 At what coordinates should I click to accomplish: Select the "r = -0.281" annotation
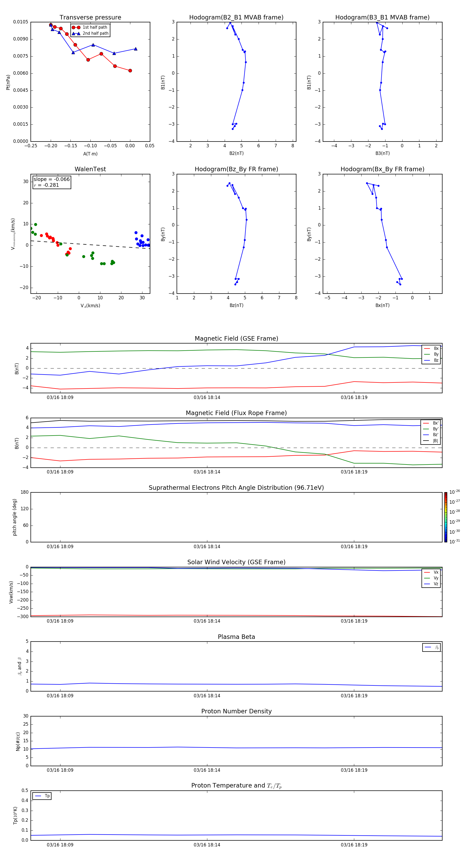[47, 185]
